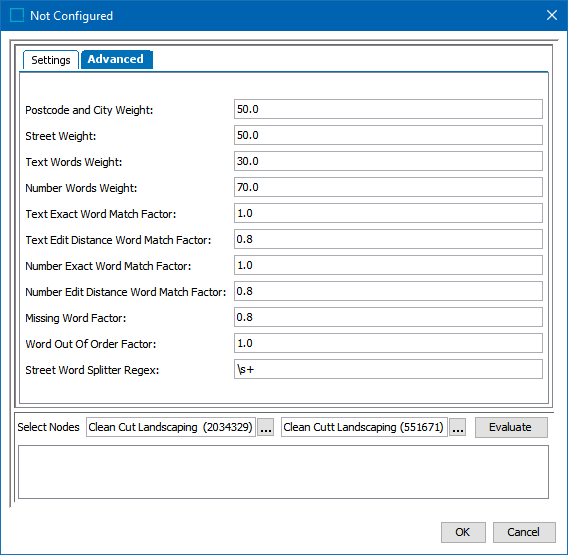Click the Text Words Weight field
The width and height of the screenshot is (568, 555).
tap(388, 161)
